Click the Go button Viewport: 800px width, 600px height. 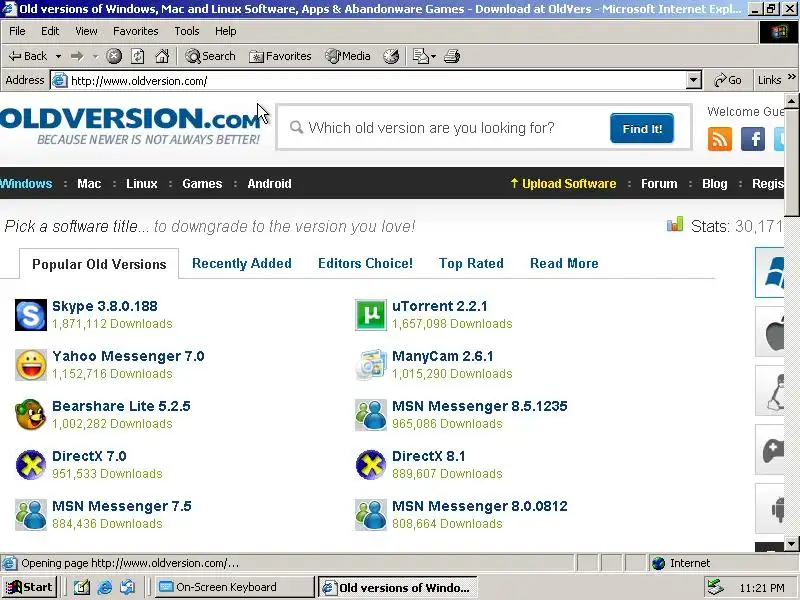tap(728, 80)
